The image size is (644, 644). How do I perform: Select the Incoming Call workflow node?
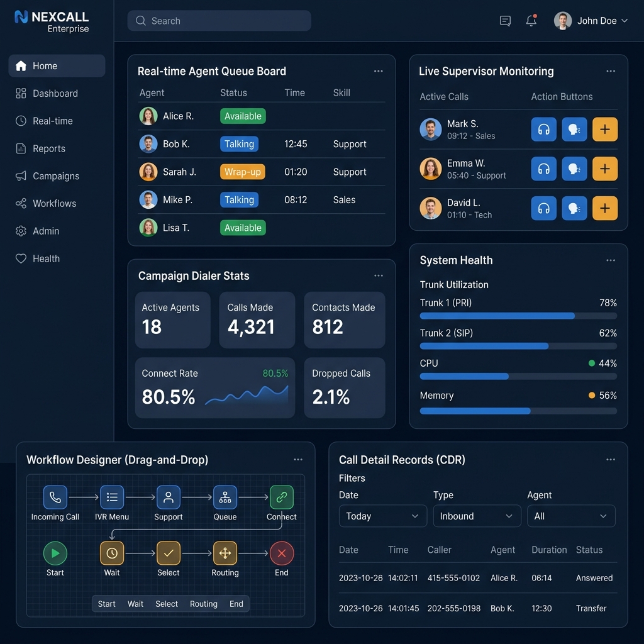[55, 497]
